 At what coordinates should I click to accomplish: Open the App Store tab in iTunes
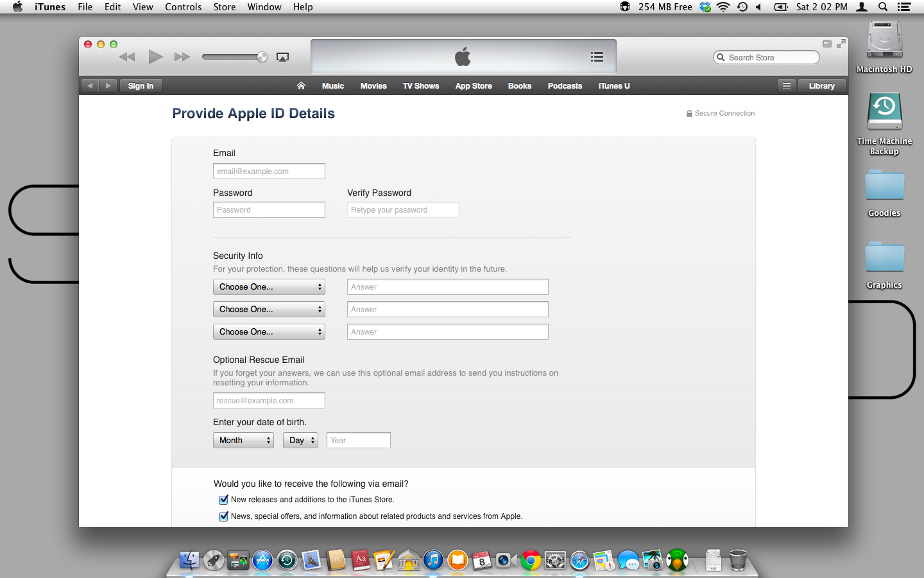click(474, 86)
